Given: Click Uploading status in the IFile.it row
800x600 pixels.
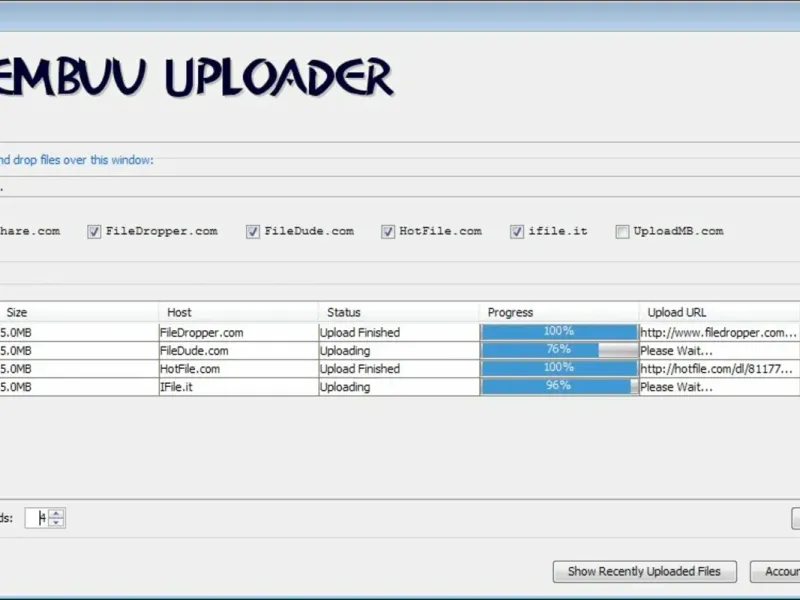Looking at the screenshot, I should pos(345,387).
